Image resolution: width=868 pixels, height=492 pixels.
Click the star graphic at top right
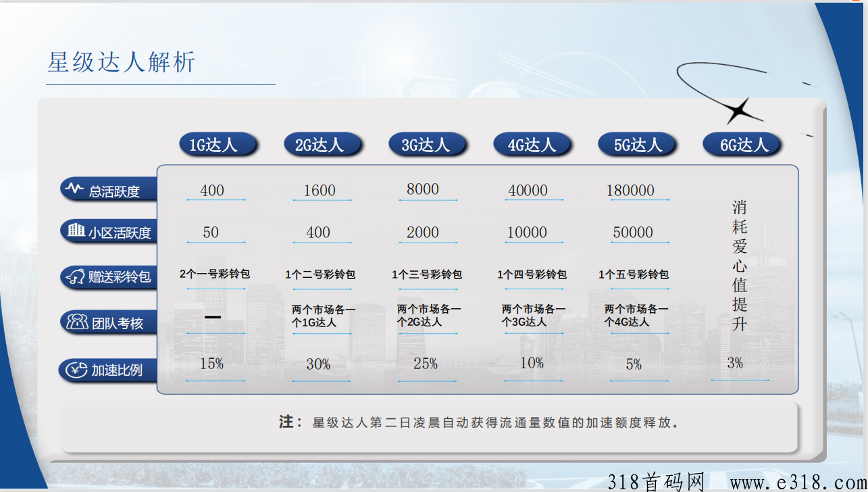click(738, 110)
